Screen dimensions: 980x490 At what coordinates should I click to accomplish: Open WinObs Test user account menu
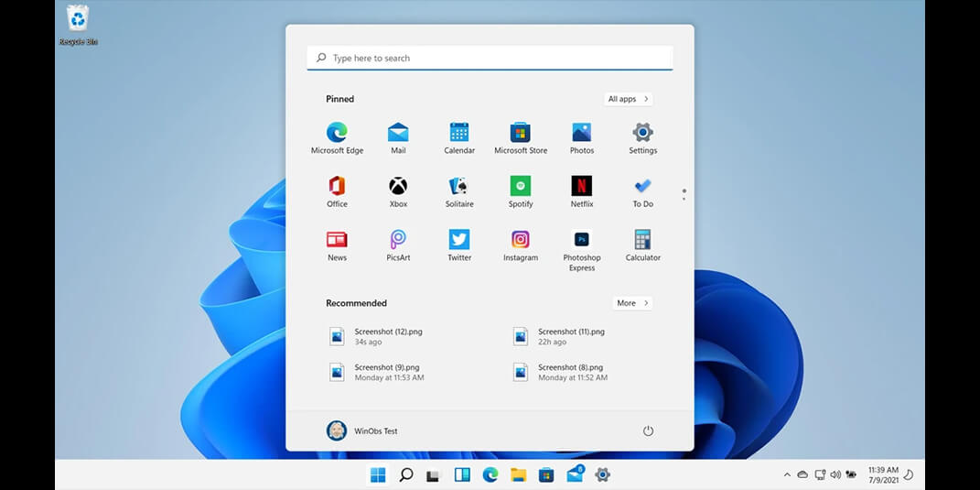click(x=361, y=430)
